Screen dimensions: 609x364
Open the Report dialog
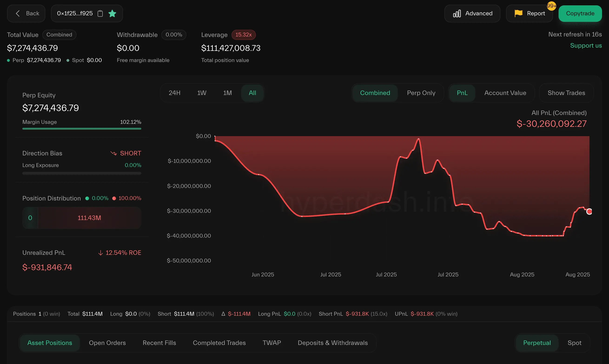pyautogui.click(x=529, y=13)
